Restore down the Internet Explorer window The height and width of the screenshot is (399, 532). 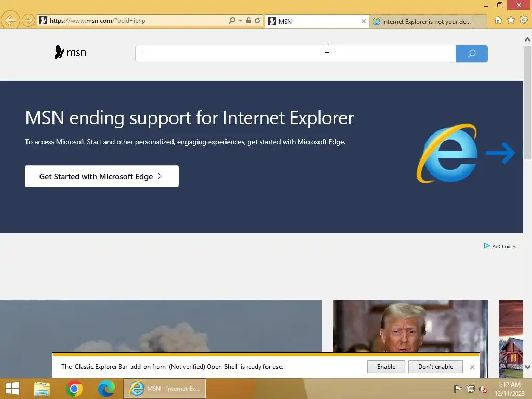(x=499, y=5)
